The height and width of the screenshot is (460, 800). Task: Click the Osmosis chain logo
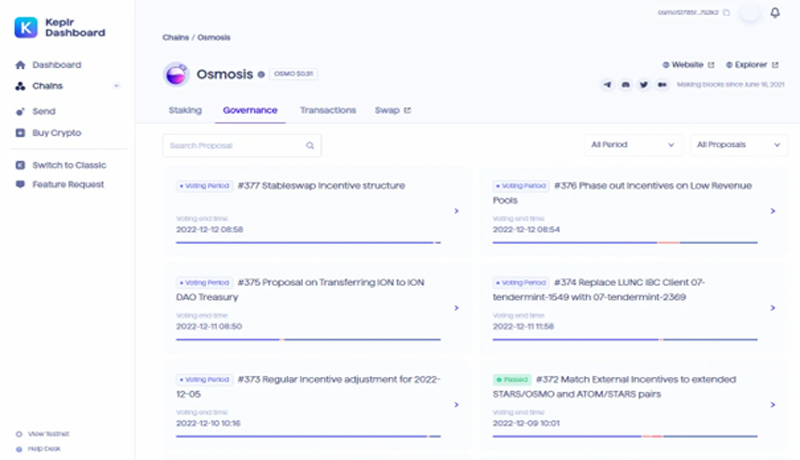click(x=176, y=74)
